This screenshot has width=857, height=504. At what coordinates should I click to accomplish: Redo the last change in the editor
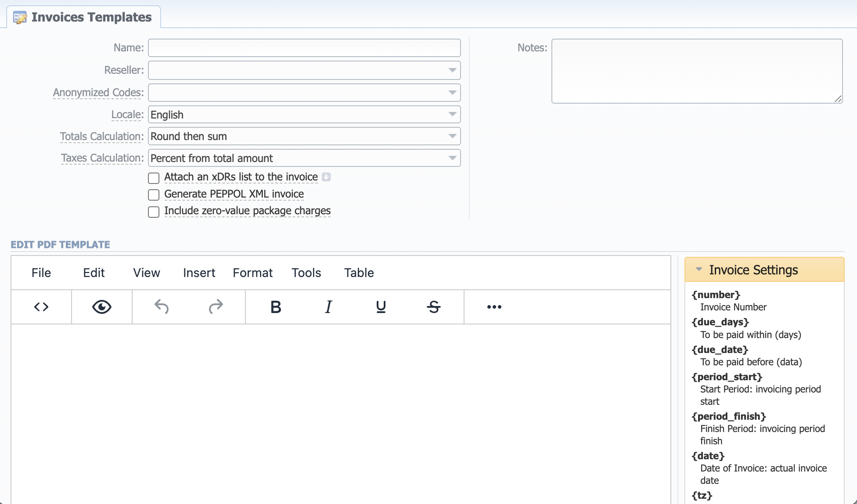pos(215,307)
